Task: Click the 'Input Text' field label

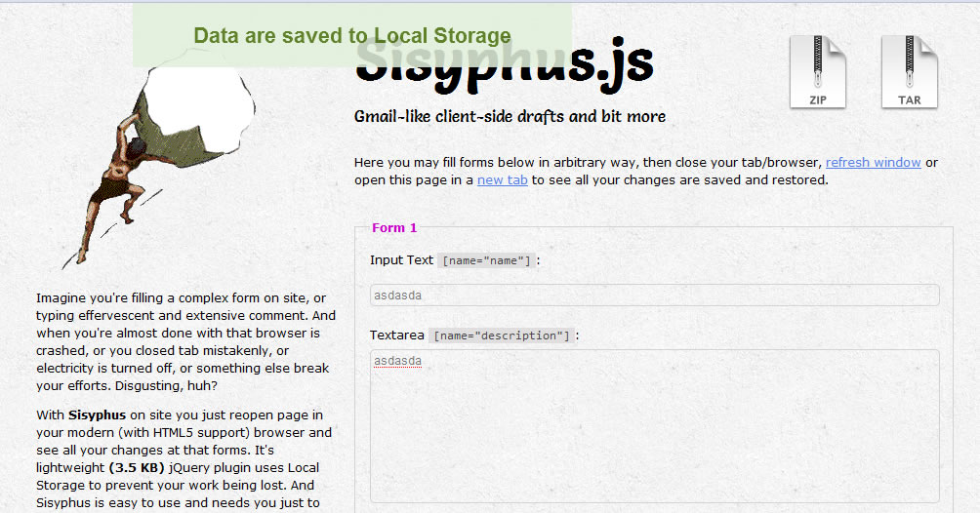Action: [401, 260]
